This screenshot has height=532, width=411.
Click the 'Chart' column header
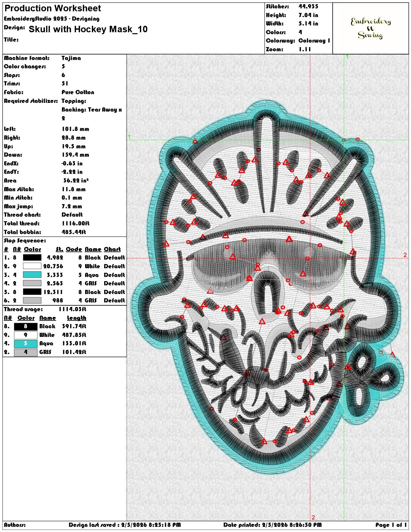[x=112, y=249]
